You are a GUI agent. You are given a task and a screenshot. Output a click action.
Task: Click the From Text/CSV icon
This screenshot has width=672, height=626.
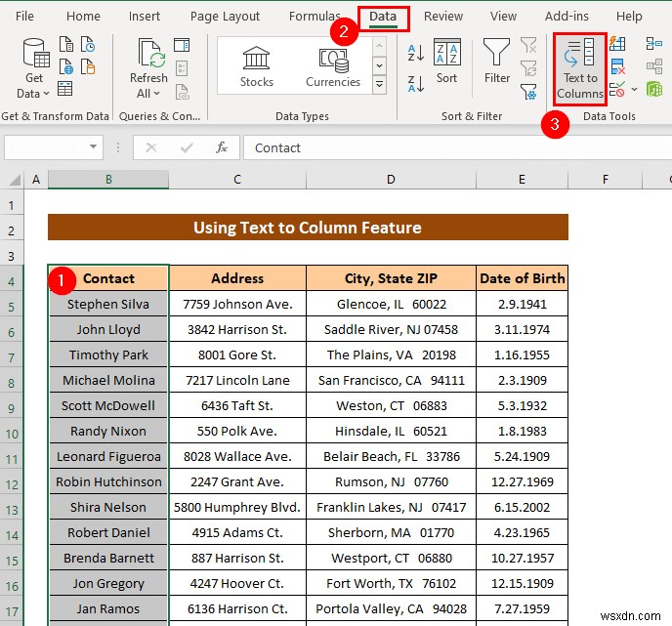(x=66, y=45)
